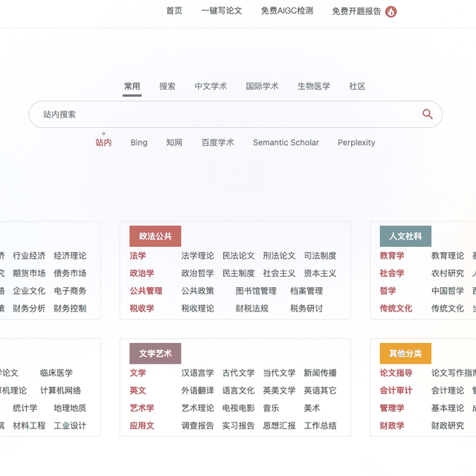
Task: Switch to the 生物医学 tab
Action: coord(314,86)
